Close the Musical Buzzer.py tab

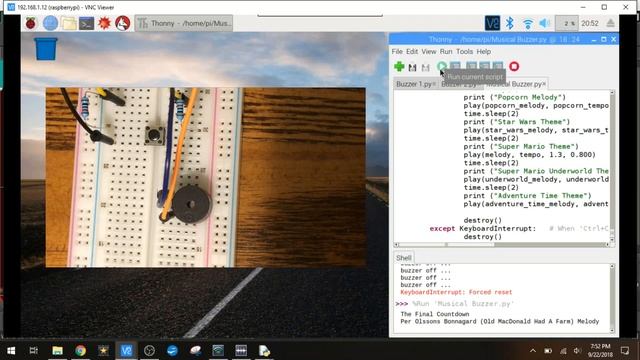pyautogui.click(x=544, y=84)
